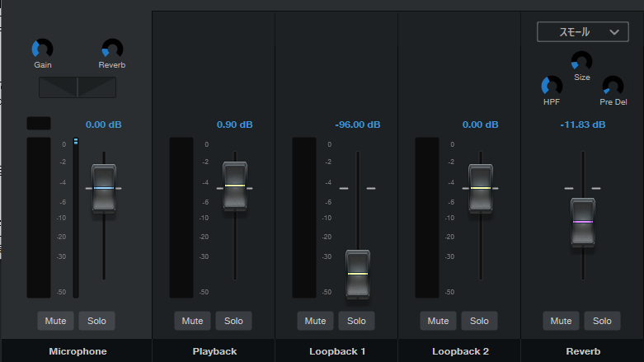Mute the Microphone channel

point(55,321)
